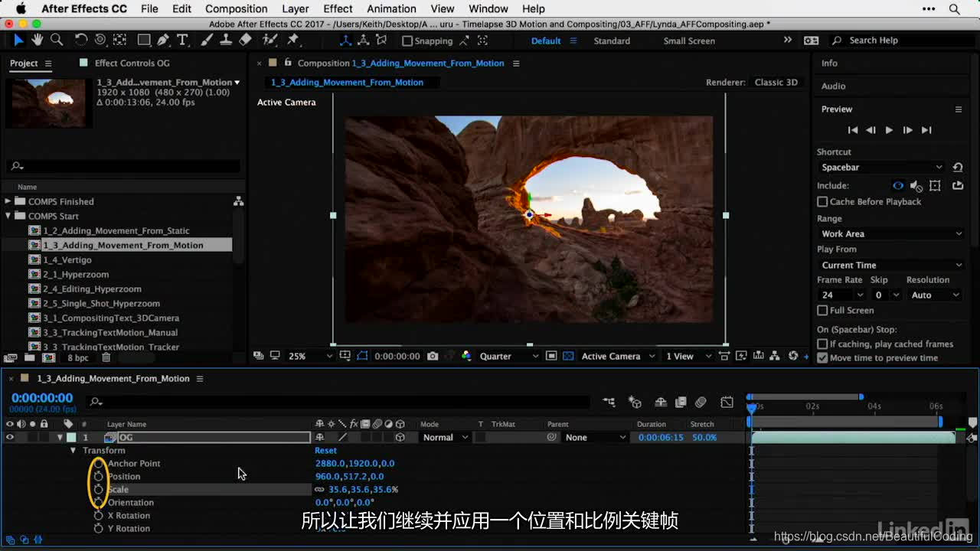Image resolution: width=980 pixels, height=551 pixels.
Task: Select the Unified Camera tool
Action: click(100, 40)
